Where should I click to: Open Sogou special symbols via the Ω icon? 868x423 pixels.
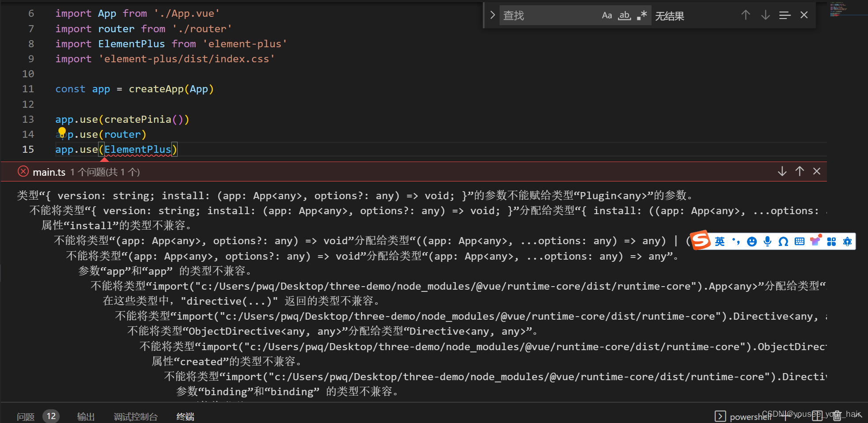pos(783,242)
